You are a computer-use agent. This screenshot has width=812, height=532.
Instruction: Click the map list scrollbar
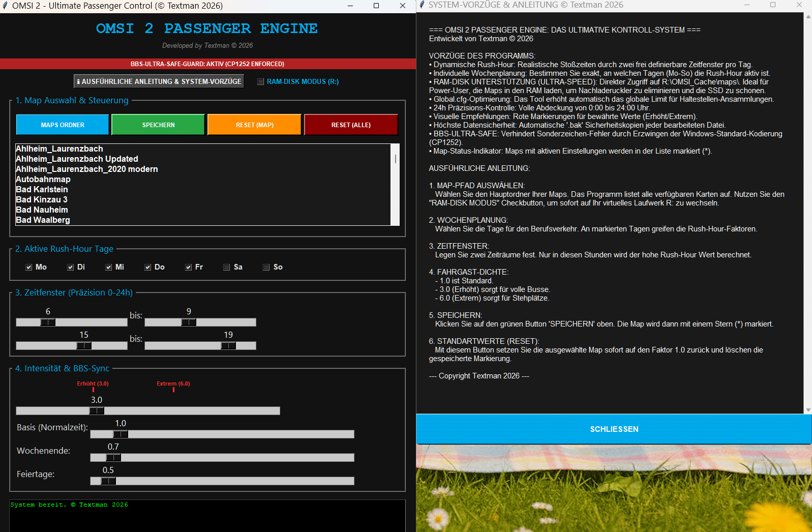(x=395, y=184)
